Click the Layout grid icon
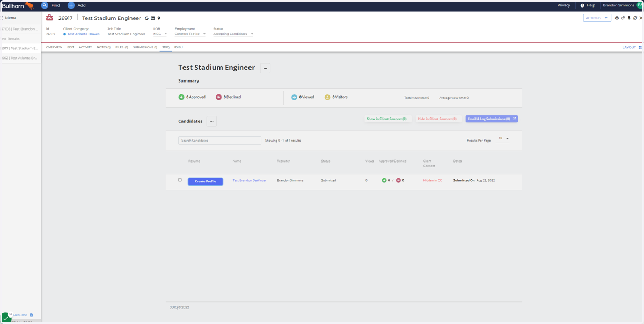This screenshot has width=644, height=324. pos(640,47)
